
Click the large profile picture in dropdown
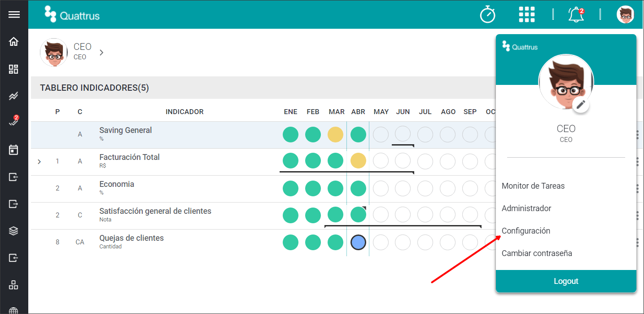(x=566, y=82)
